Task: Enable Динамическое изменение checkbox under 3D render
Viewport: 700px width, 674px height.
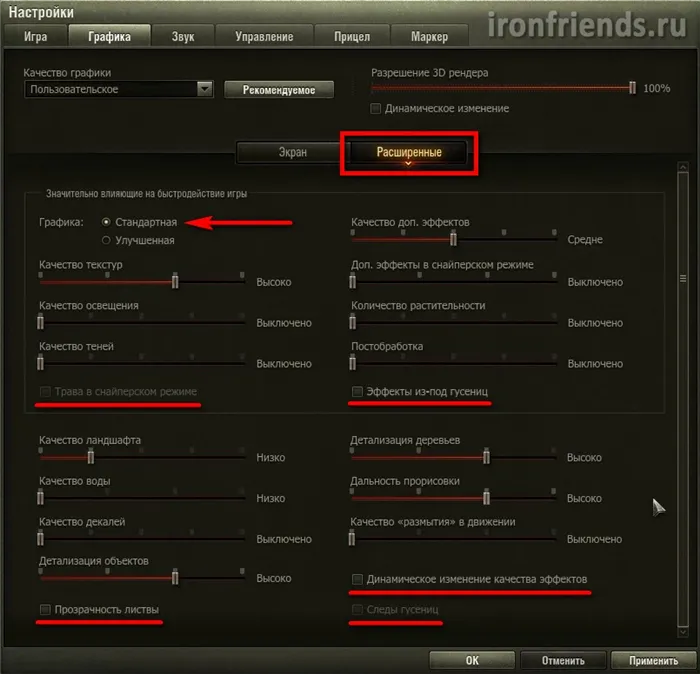Action: [376, 108]
